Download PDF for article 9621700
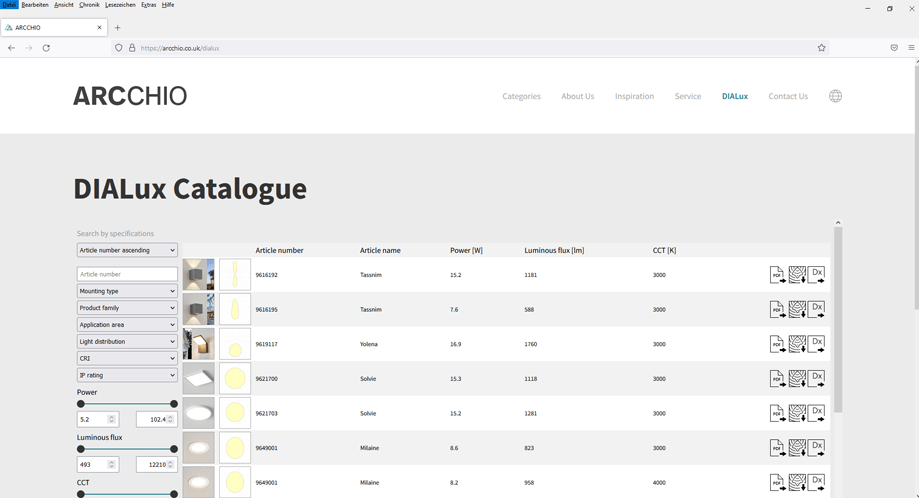 click(777, 379)
